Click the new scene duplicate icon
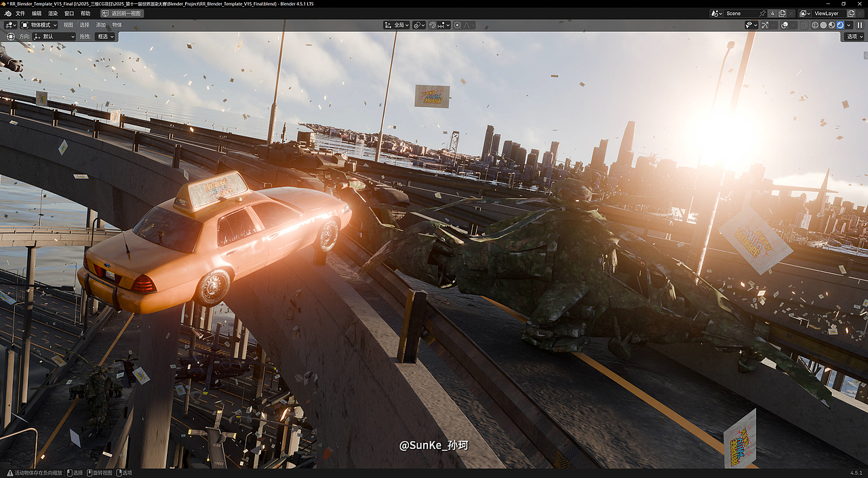868x478 pixels. [x=782, y=13]
